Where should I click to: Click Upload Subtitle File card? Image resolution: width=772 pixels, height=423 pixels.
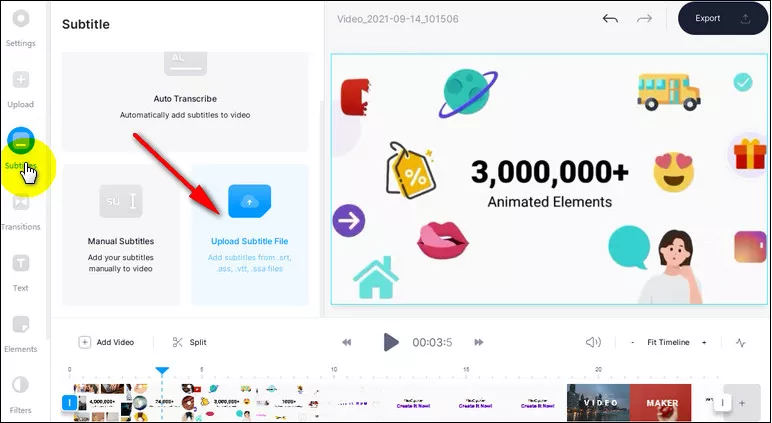[x=250, y=235]
